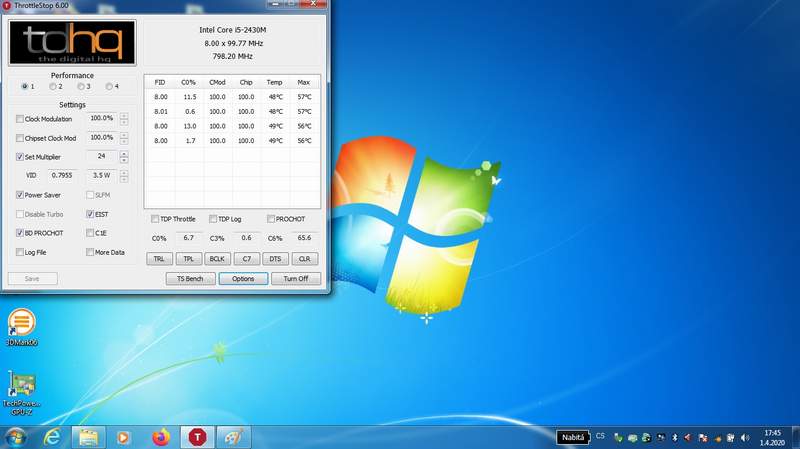Toggle Power Saver checkbox

coord(19,195)
